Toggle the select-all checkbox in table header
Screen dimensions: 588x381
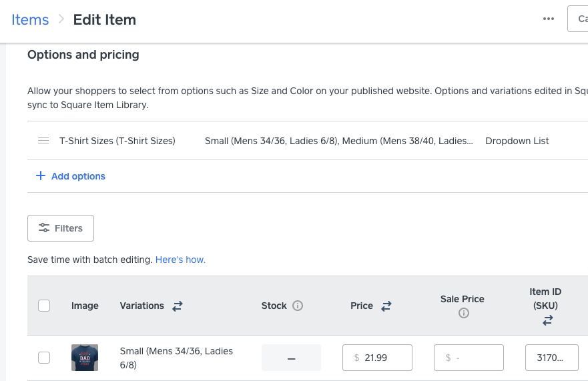[x=44, y=306]
